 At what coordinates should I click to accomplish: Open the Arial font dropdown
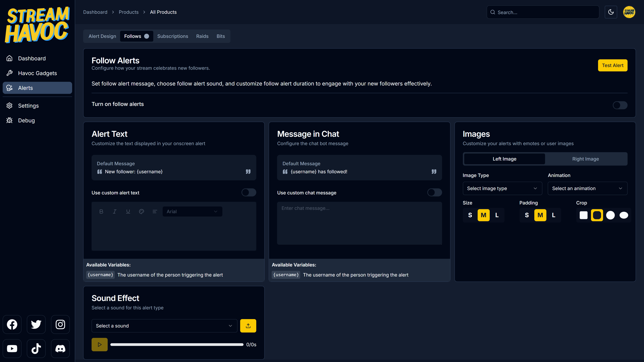click(192, 212)
